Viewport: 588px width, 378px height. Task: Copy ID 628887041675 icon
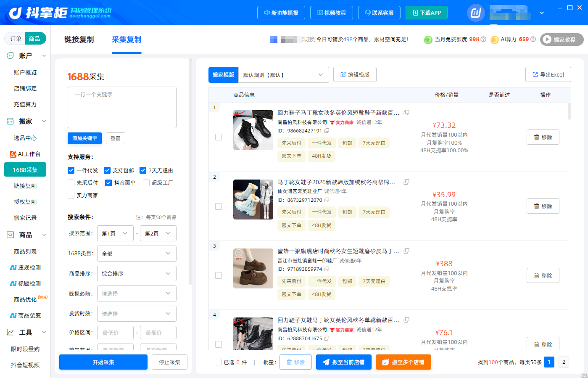(x=327, y=338)
